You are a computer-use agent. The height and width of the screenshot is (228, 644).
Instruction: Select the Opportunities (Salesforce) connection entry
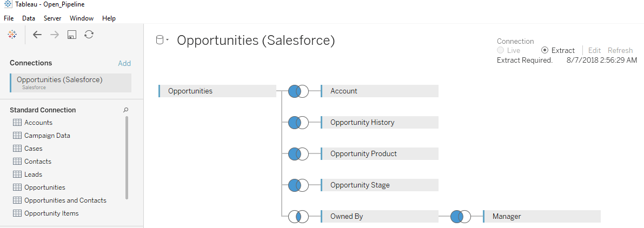coord(71,83)
